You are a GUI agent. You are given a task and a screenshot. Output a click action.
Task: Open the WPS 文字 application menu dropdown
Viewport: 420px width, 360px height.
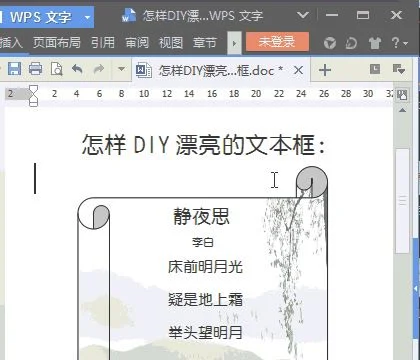(x=87, y=17)
